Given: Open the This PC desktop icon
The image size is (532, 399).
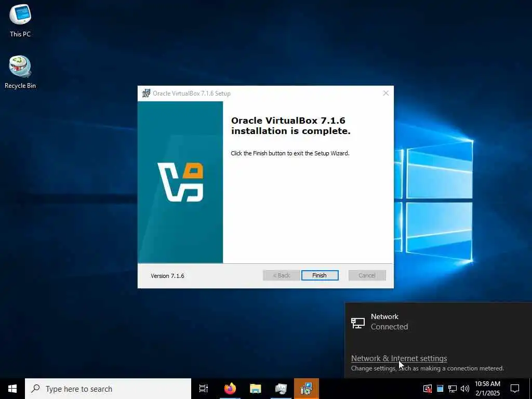Looking at the screenshot, I should (20, 21).
